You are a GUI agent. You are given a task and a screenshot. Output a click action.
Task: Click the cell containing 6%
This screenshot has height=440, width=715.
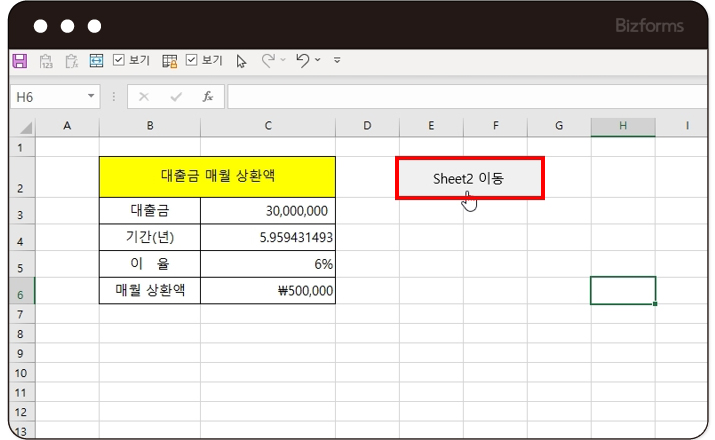(x=268, y=264)
